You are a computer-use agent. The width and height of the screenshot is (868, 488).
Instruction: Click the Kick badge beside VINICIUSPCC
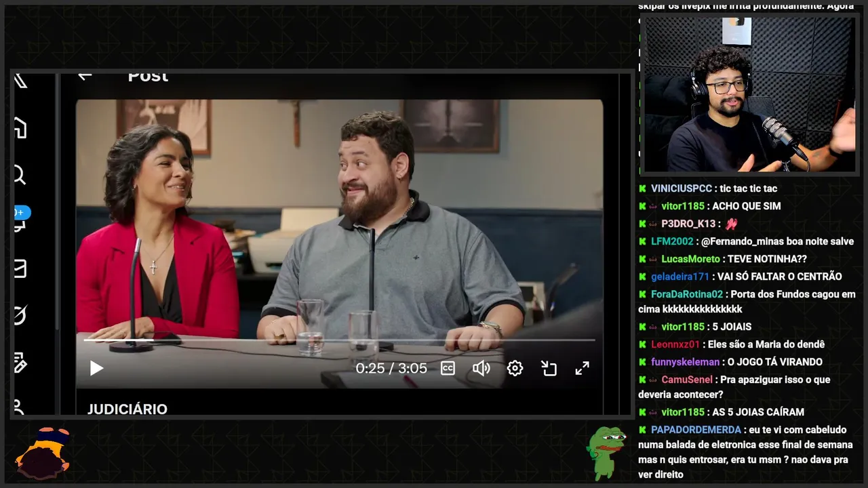click(642, 188)
